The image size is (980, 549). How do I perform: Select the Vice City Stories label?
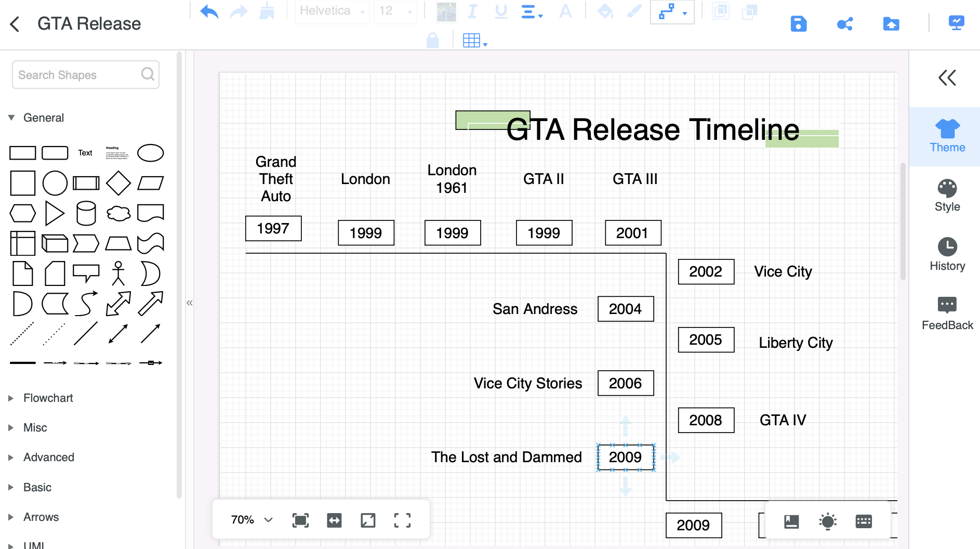coord(528,383)
